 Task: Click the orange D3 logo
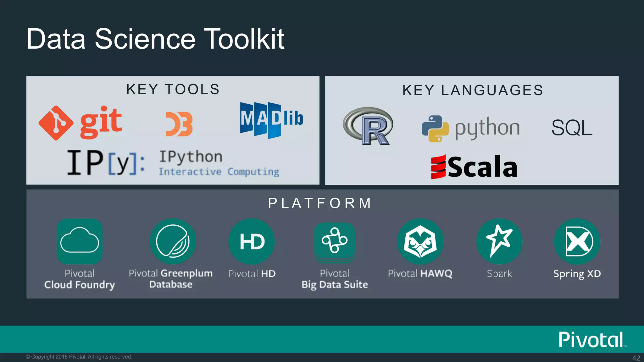click(179, 124)
